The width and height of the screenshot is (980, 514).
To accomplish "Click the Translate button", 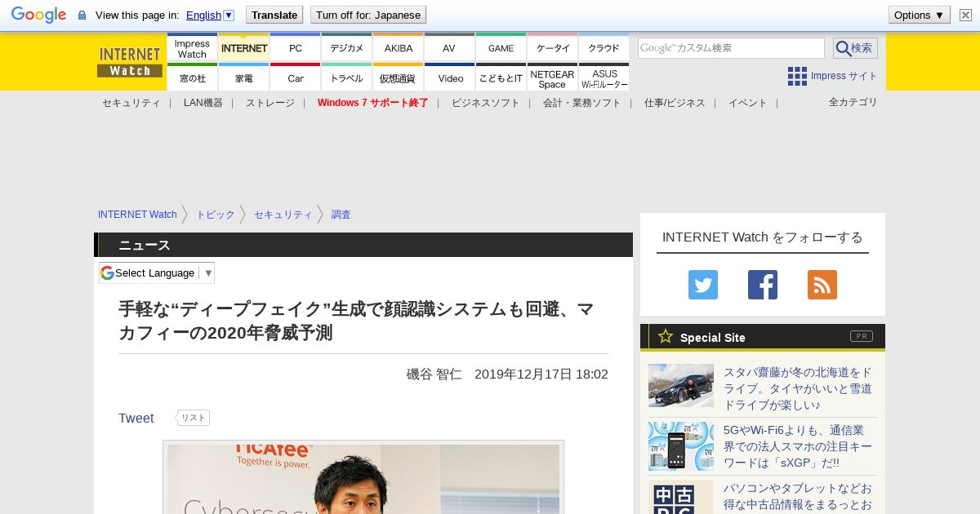I will tap(274, 15).
